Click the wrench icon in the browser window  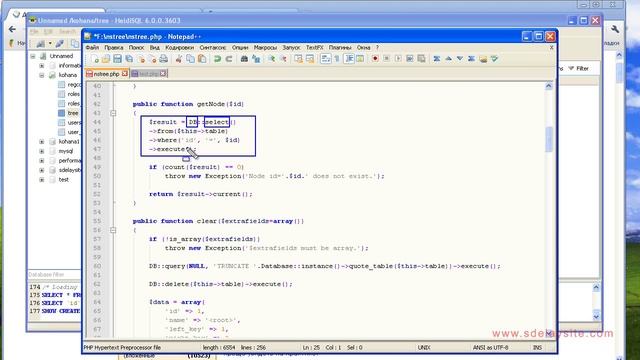[x=615, y=29]
